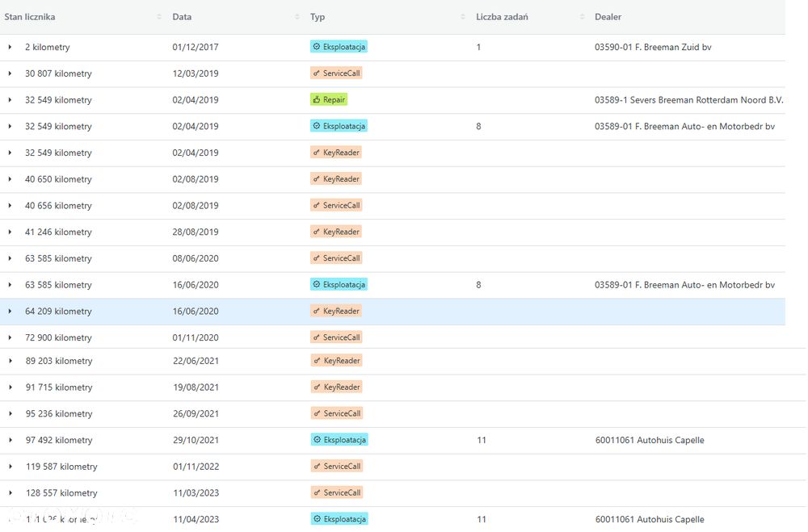Click the Typ column sort icon

point(462,17)
